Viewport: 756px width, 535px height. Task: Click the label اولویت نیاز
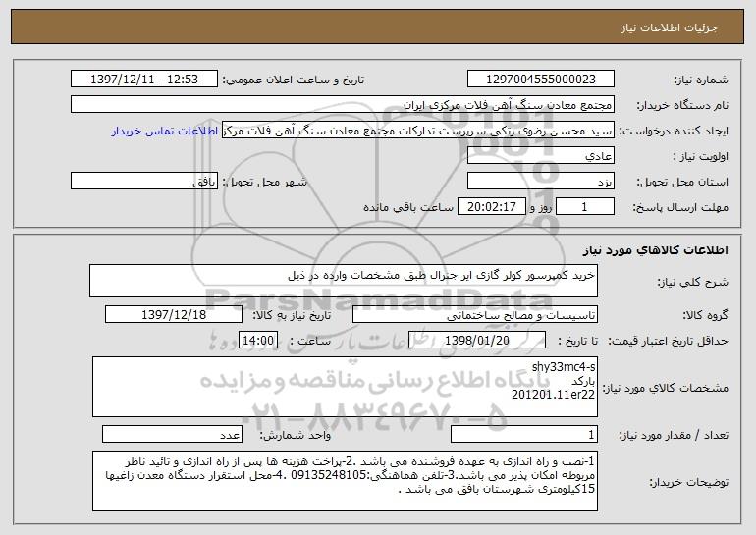point(701,157)
